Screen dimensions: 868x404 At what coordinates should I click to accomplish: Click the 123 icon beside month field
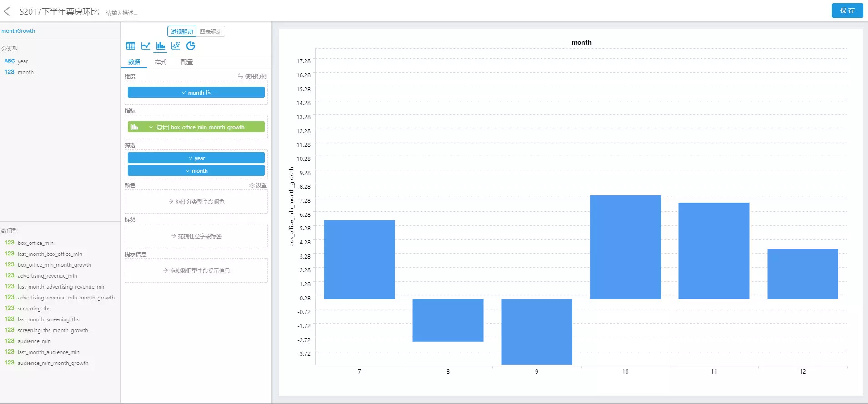(10, 72)
